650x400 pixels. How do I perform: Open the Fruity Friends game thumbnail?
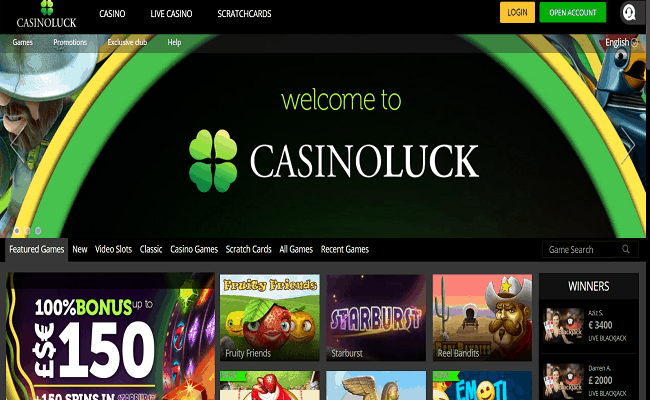tap(269, 318)
